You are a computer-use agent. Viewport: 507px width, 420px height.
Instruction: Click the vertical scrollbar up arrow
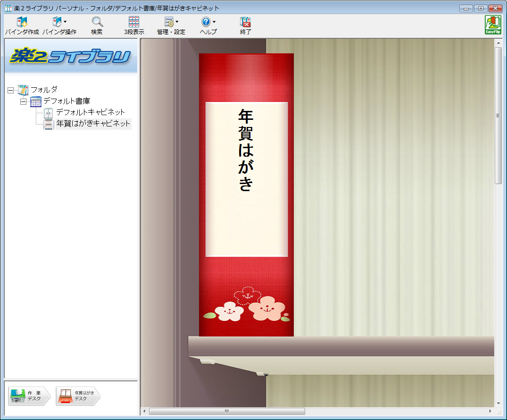[x=499, y=43]
